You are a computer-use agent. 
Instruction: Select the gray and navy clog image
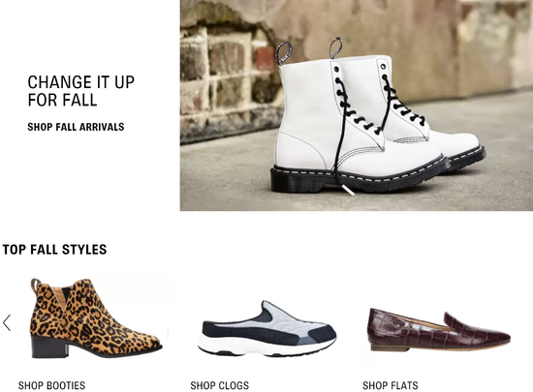pos(266,328)
